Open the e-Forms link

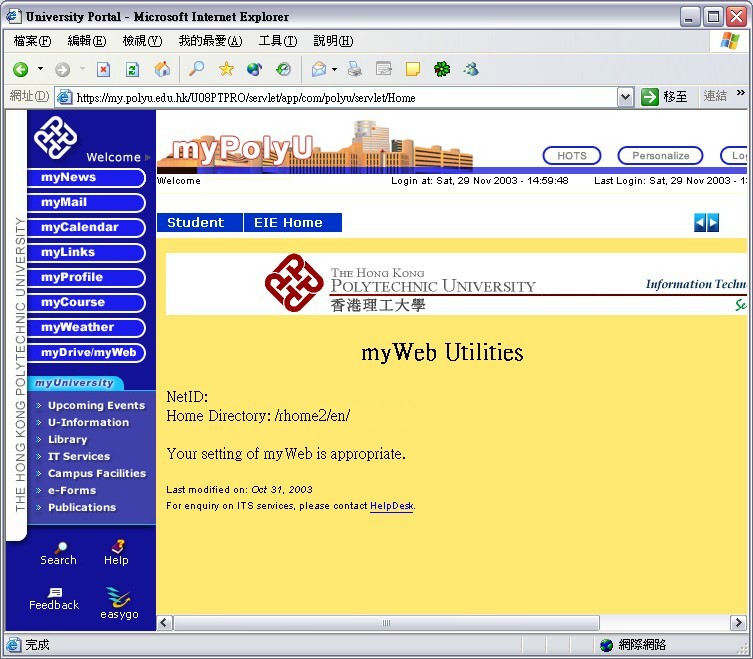coord(72,490)
